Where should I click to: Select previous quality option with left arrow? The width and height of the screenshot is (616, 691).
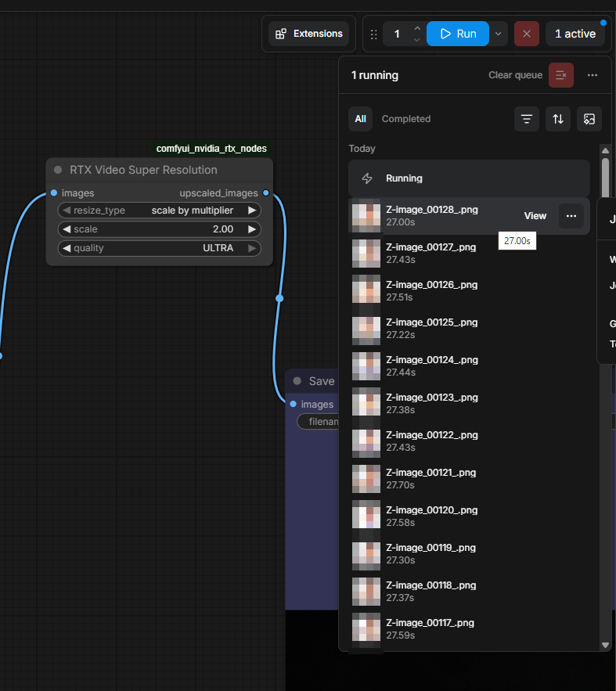point(67,248)
